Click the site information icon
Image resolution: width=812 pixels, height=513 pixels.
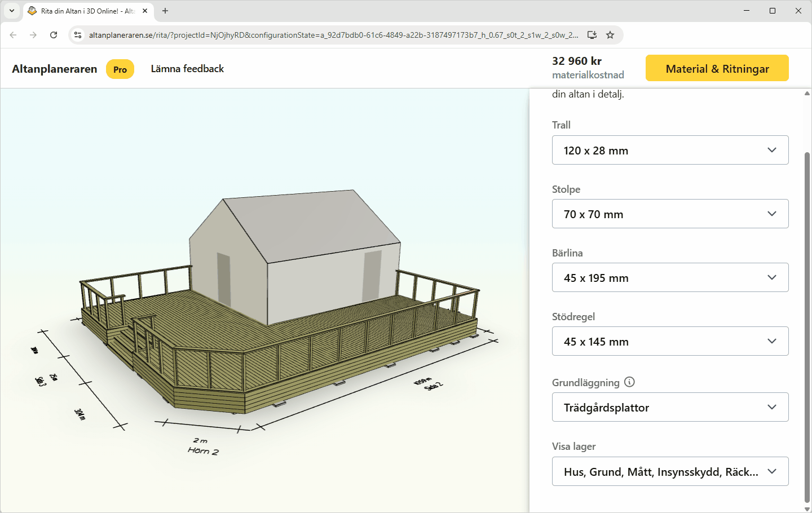pyautogui.click(x=78, y=35)
